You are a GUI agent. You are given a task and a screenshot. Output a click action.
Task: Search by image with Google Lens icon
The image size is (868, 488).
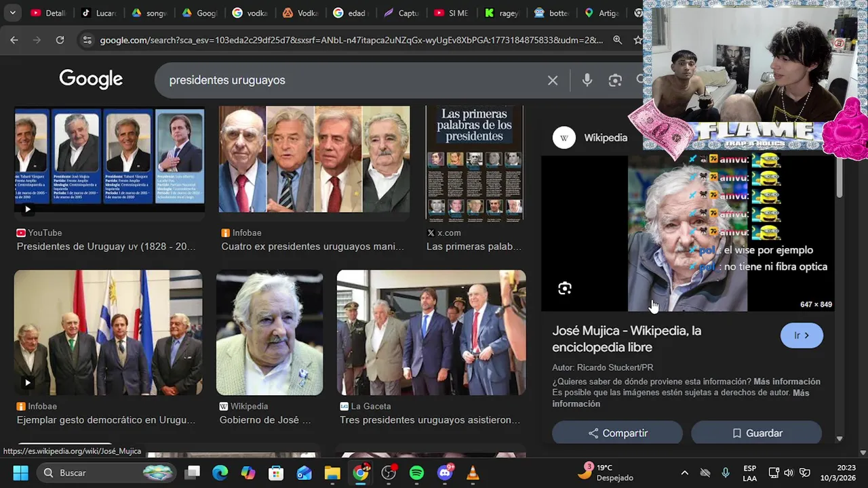coord(615,80)
